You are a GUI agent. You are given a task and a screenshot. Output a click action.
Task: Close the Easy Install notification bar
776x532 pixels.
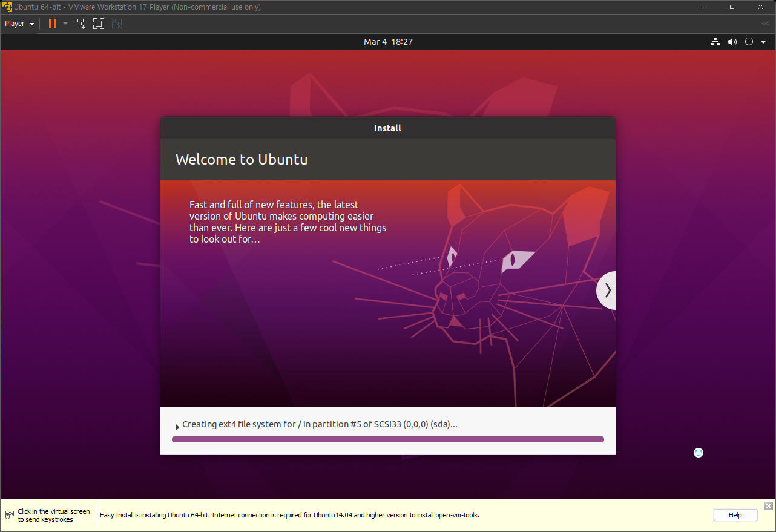[x=768, y=506]
